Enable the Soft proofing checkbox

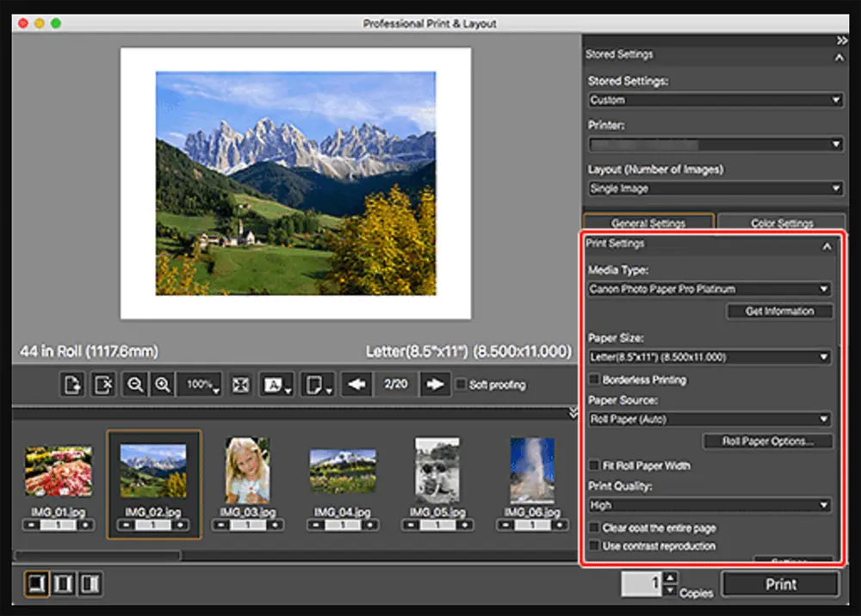461,384
